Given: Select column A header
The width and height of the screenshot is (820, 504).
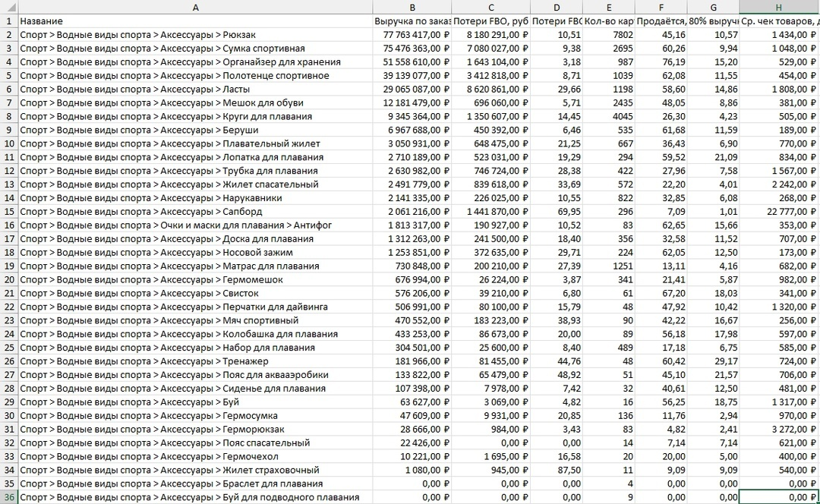Looking at the screenshot, I should (x=196, y=8).
